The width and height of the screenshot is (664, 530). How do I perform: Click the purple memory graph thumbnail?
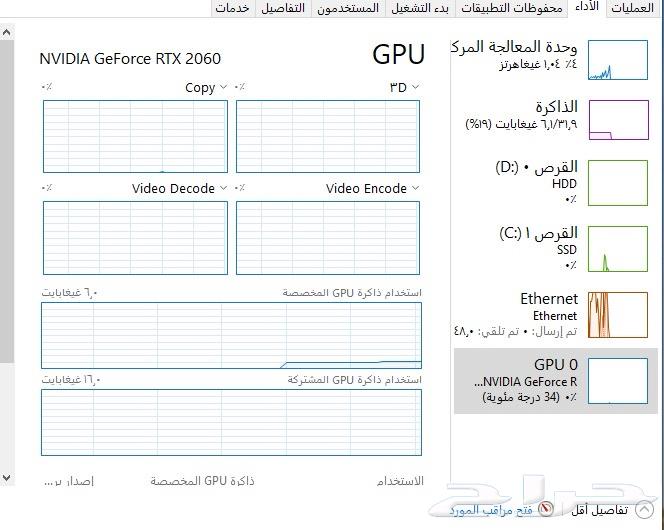pos(618,120)
